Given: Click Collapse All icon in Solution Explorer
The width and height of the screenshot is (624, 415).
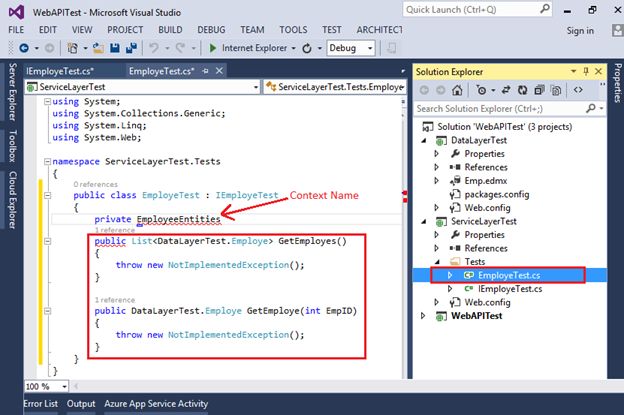Looking at the screenshot, I should [x=539, y=90].
